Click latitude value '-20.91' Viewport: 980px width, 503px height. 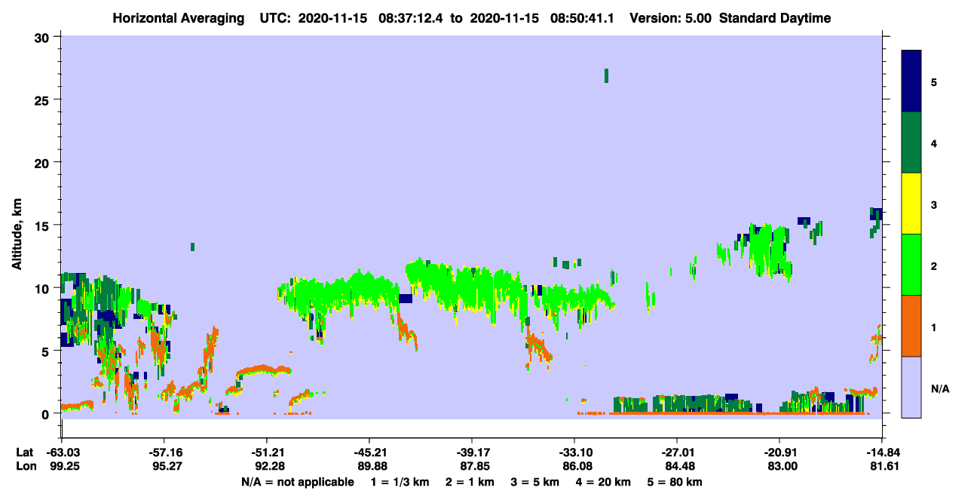tap(779, 452)
